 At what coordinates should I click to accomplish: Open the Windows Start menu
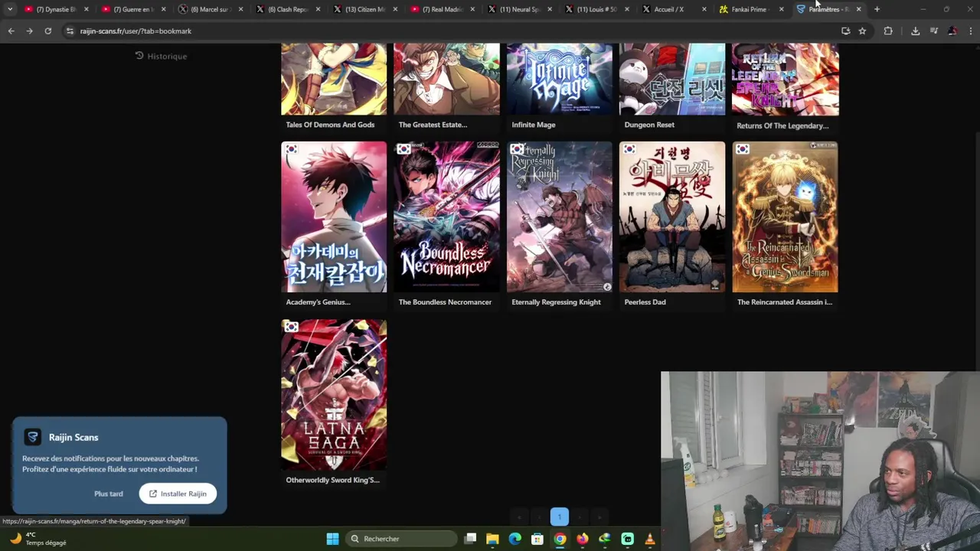click(x=332, y=539)
